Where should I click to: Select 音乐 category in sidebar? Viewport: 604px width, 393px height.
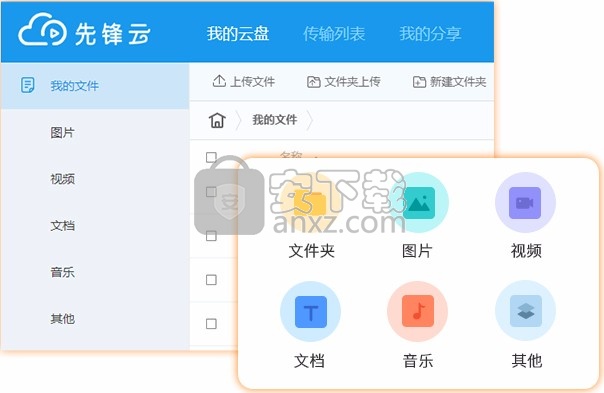62,272
